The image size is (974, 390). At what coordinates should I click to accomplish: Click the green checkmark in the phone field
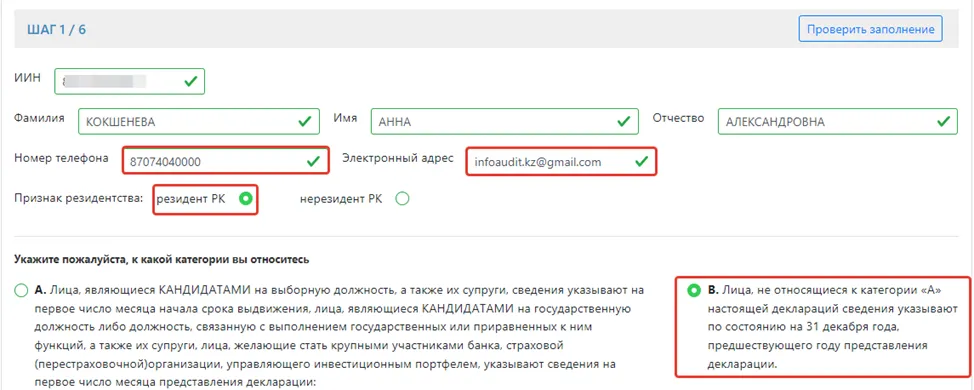pos(314,161)
